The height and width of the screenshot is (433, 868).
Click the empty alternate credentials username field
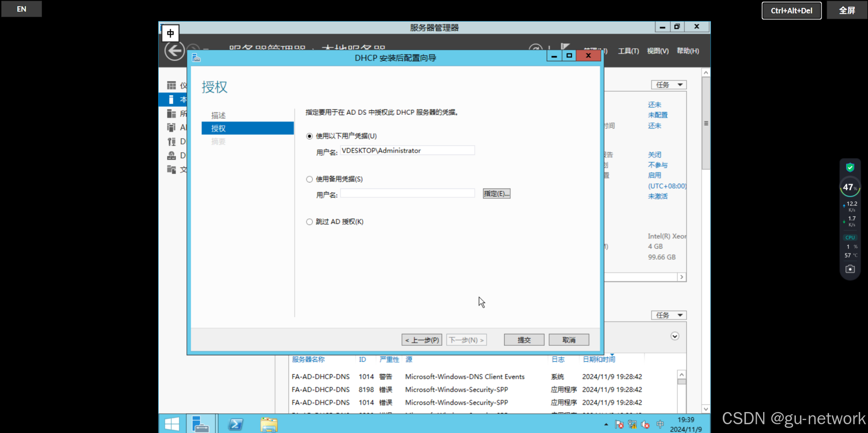pos(407,193)
